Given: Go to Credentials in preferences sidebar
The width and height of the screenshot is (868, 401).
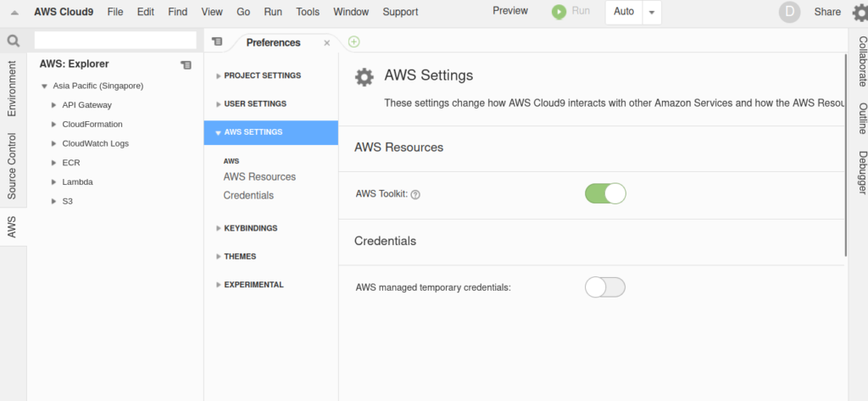Looking at the screenshot, I should tap(248, 196).
